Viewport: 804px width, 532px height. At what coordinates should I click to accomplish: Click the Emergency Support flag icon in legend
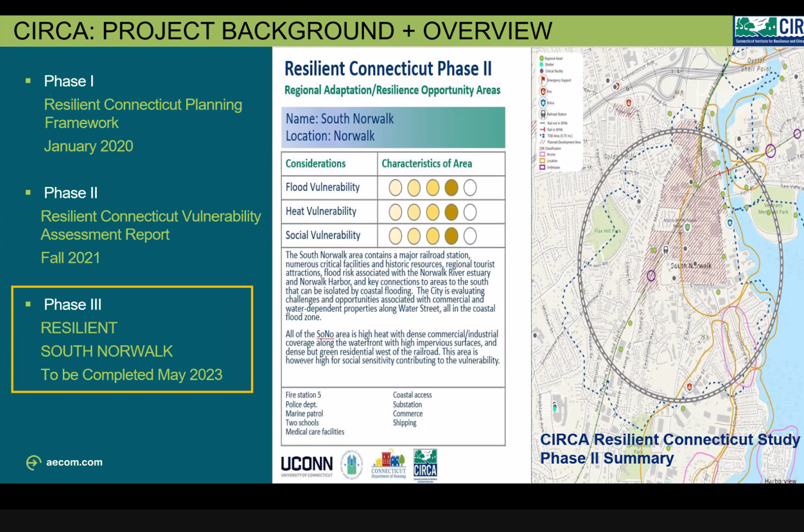(543, 80)
